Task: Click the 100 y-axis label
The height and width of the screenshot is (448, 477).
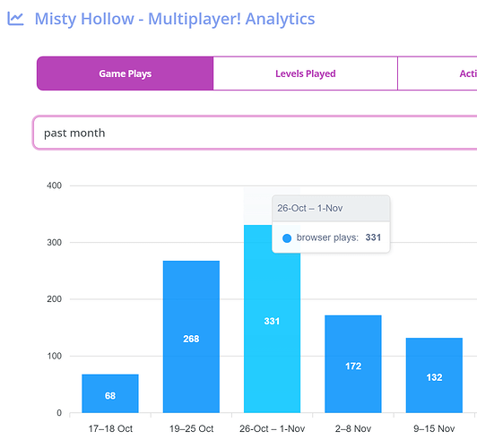Action: coord(54,356)
